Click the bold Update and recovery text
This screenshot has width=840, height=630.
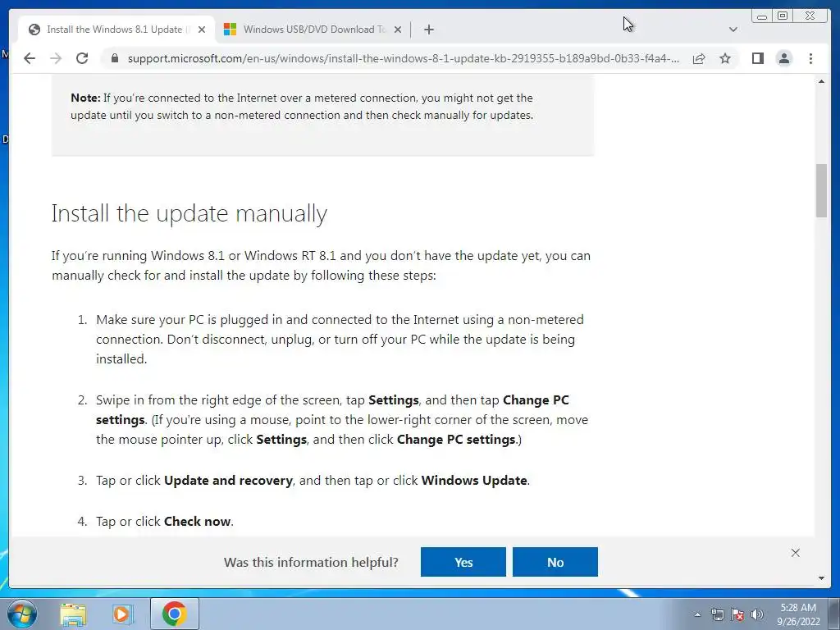point(228,481)
